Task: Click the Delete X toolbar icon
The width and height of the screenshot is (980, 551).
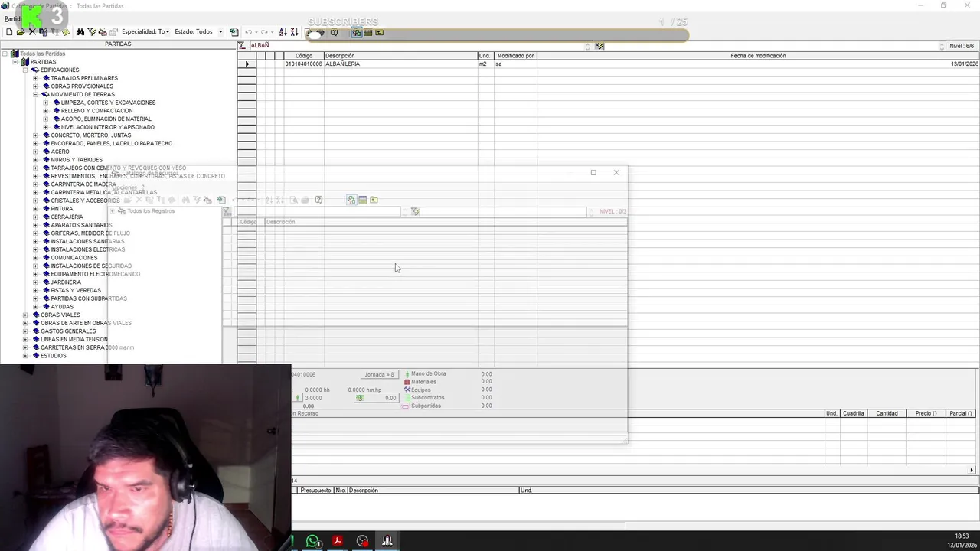Action: (32, 32)
